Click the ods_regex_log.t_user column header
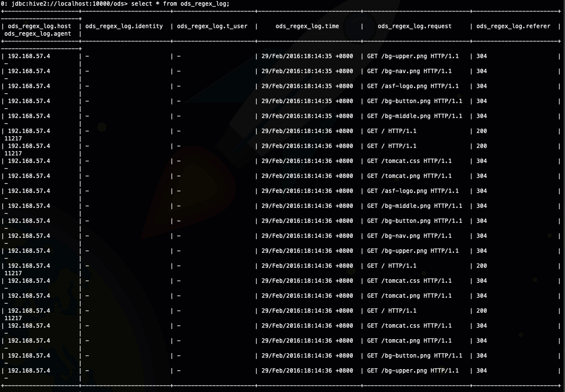Image resolution: width=565 pixels, height=392 pixels. pyautogui.click(x=212, y=26)
